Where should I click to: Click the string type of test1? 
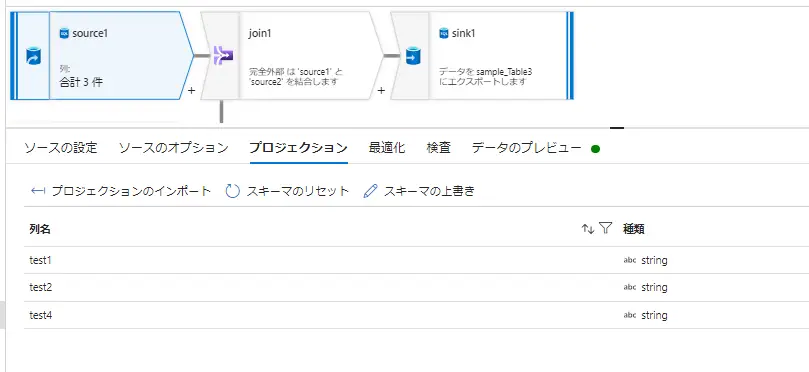654,261
